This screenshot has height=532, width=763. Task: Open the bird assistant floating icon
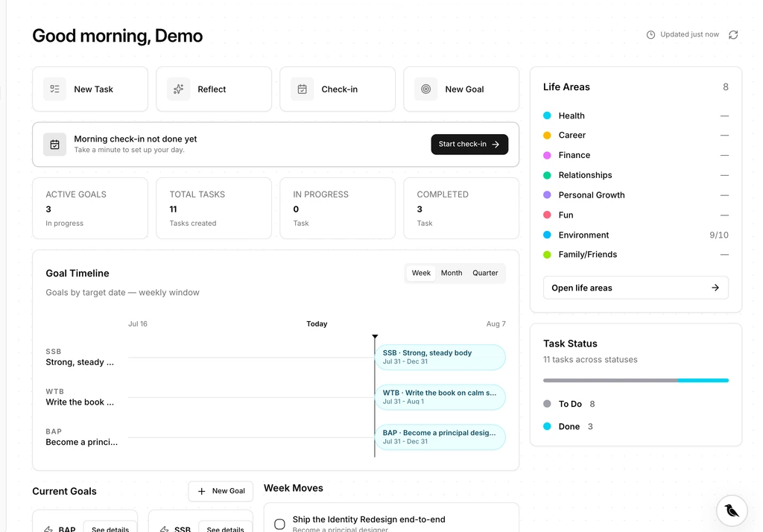click(x=732, y=510)
